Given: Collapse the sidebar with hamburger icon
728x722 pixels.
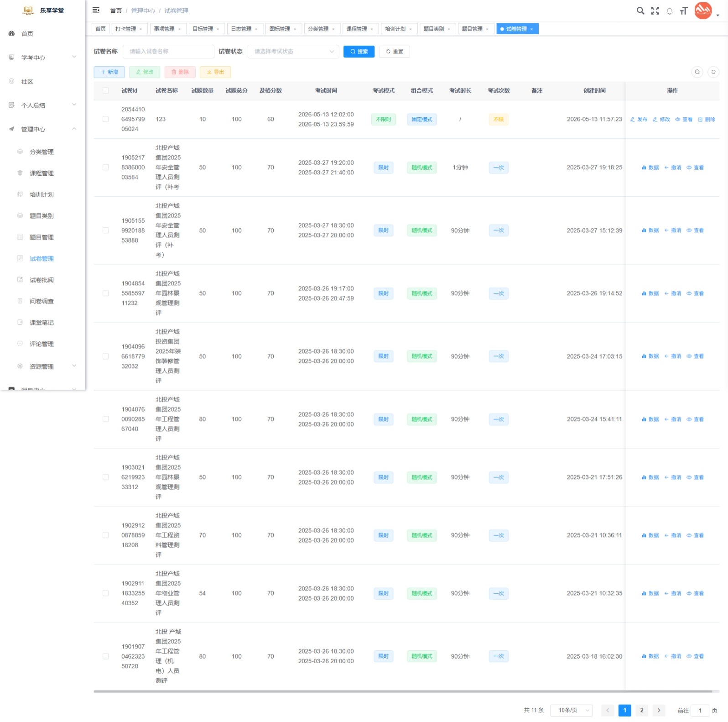Looking at the screenshot, I should 96,10.
